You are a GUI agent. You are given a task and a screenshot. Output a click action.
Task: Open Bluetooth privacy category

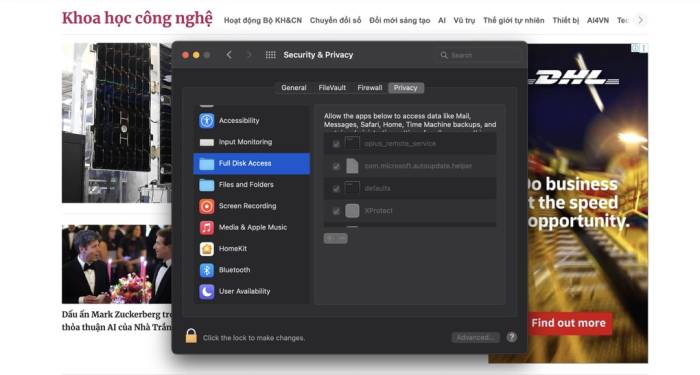[x=251, y=270]
